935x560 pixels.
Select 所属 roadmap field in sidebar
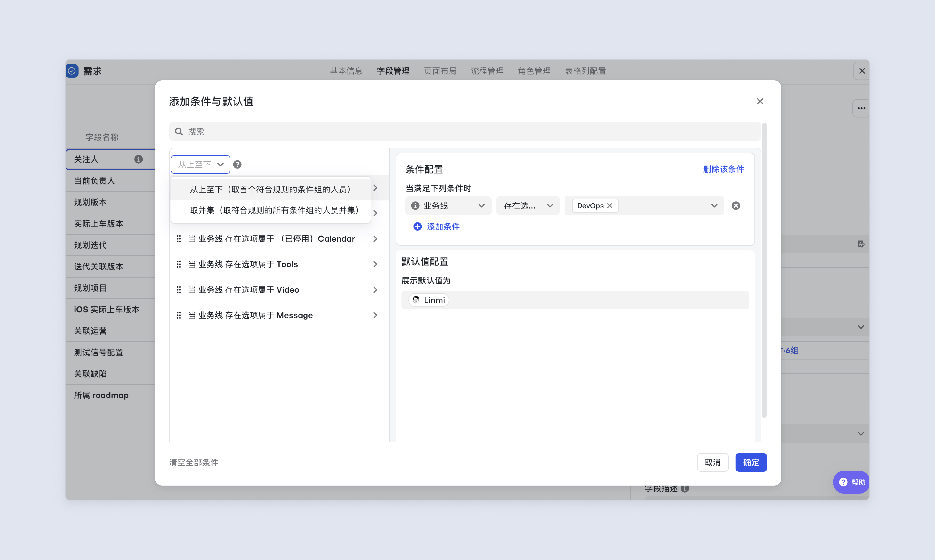[x=111, y=395]
